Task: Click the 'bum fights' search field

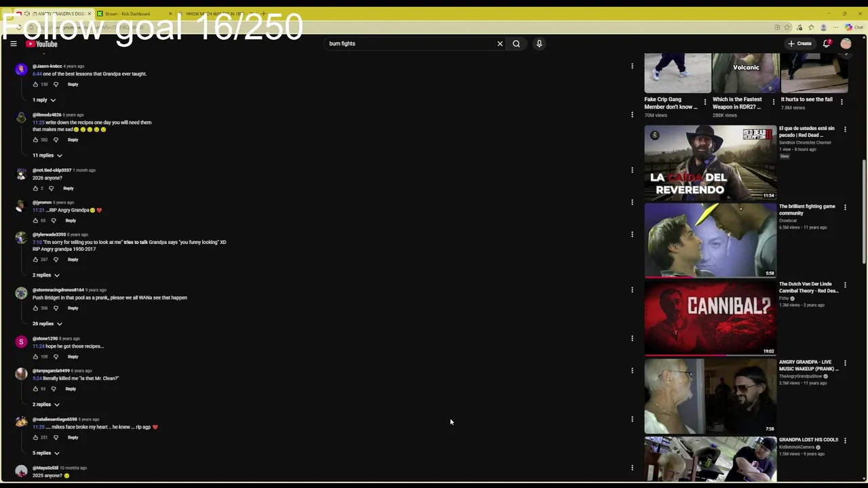Action: 410,43
